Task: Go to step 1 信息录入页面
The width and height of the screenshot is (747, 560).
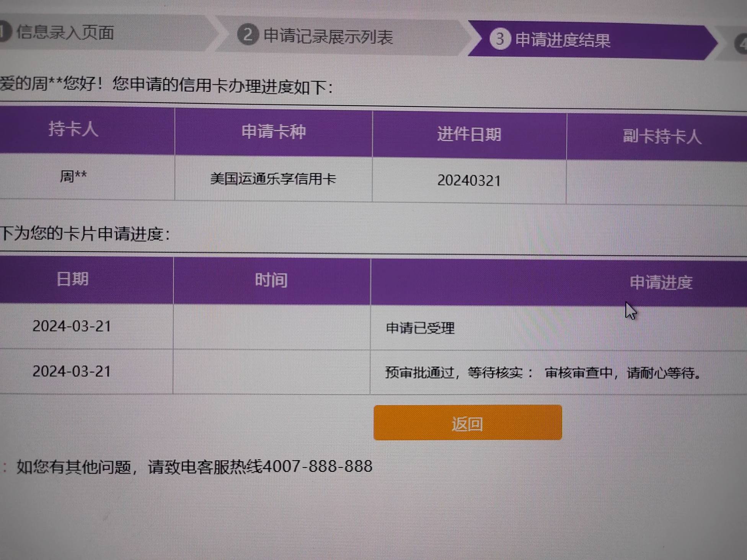Action: click(x=64, y=32)
